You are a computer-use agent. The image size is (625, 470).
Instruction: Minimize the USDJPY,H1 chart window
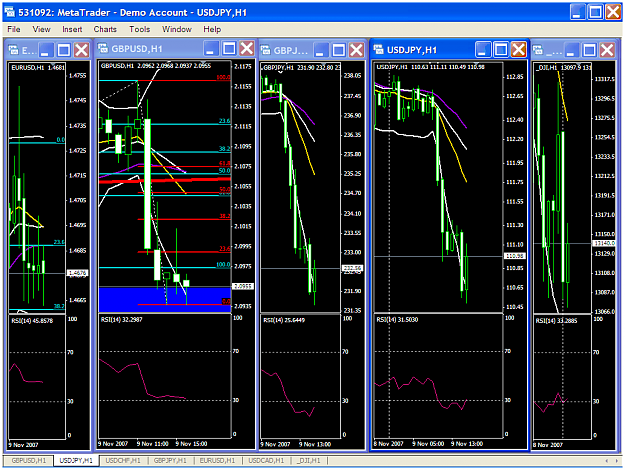tap(483, 49)
